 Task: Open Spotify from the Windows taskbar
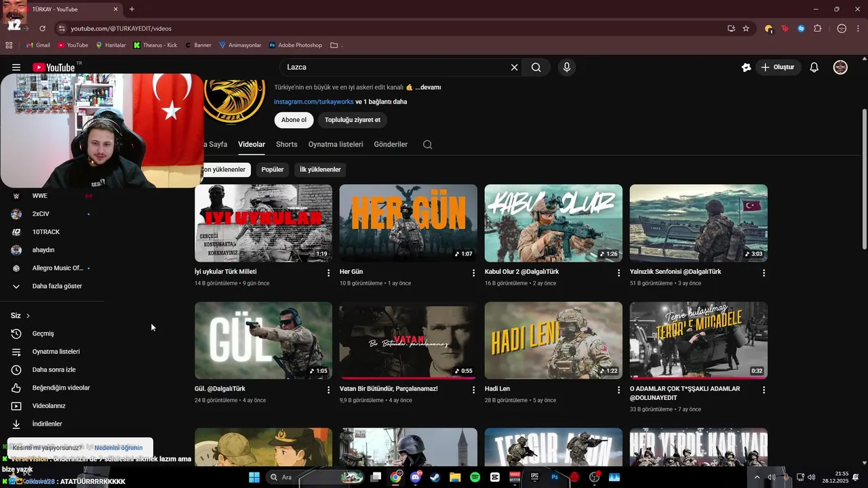tap(475, 477)
